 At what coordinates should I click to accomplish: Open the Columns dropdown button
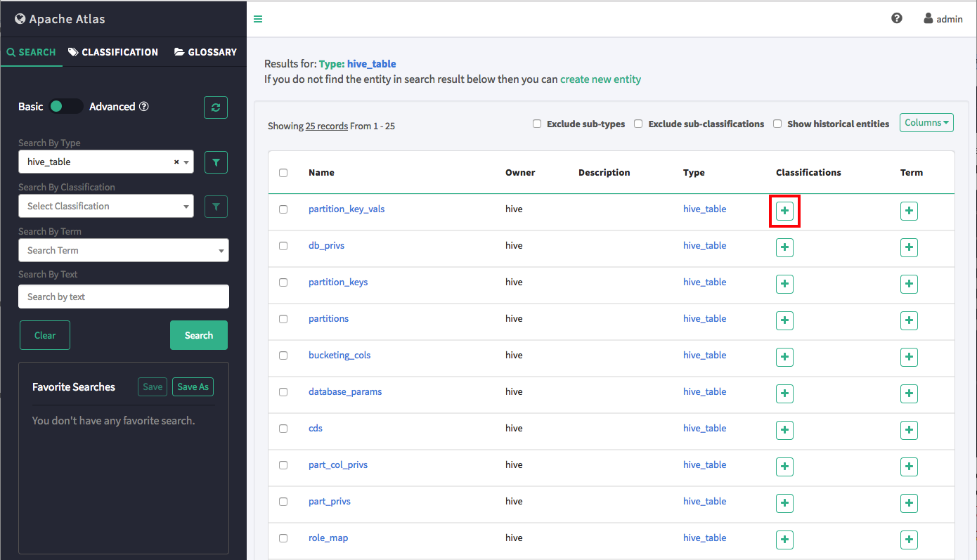pyautogui.click(x=926, y=123)
